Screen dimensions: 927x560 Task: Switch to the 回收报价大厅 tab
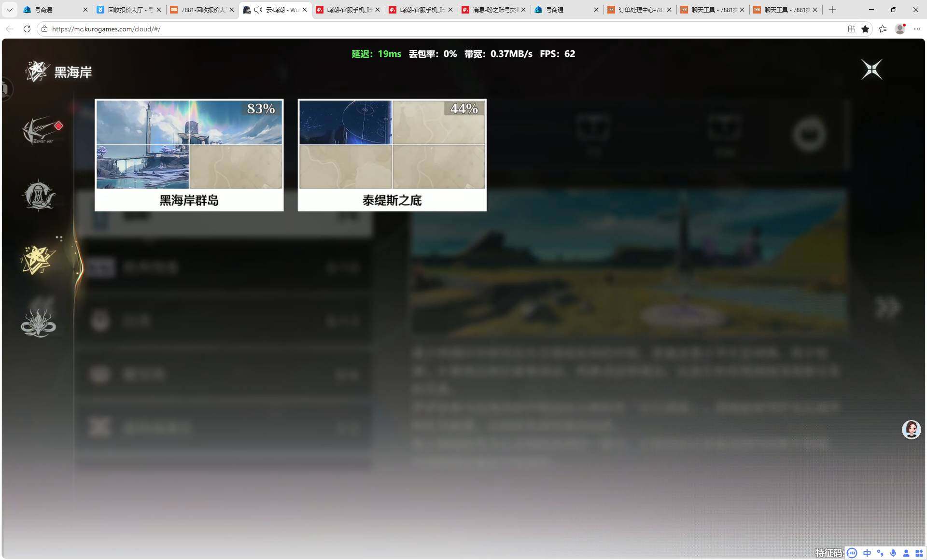128,10
